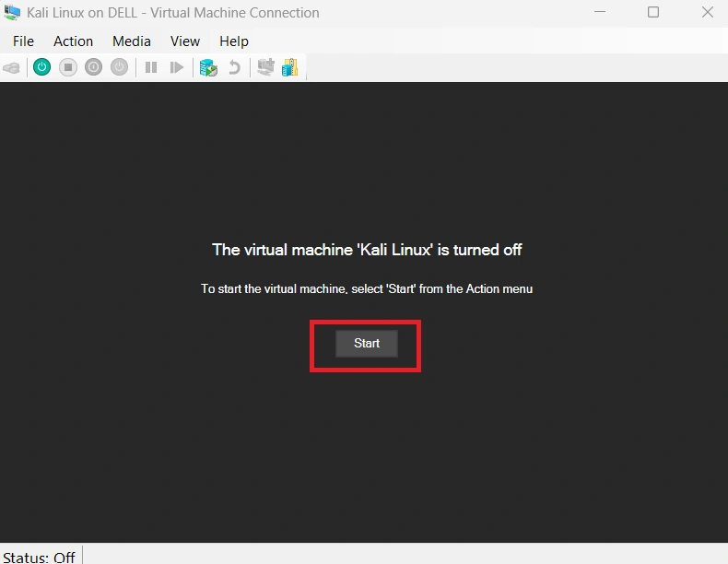
Task: Click the Enhanced Session toolbar icon
Action: [266, 67]
